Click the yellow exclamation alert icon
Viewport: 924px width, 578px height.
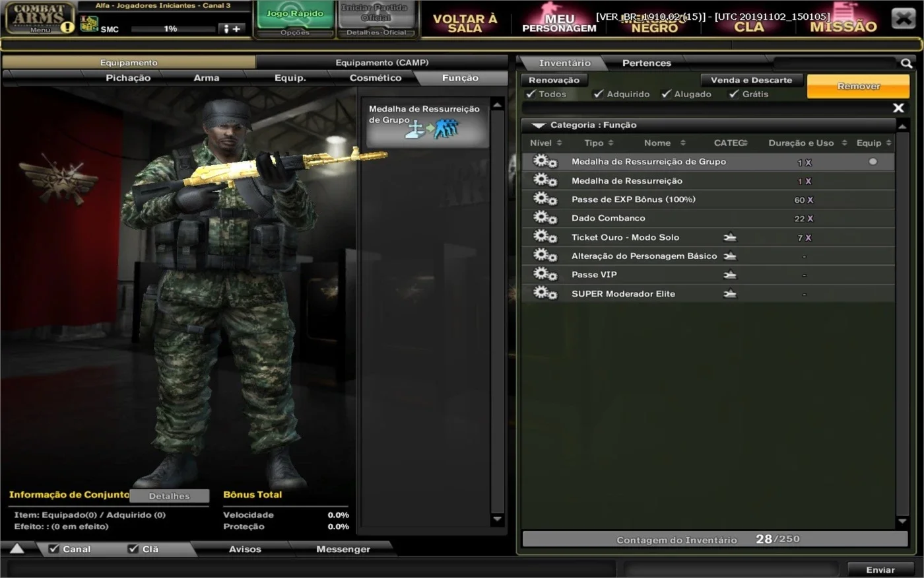[x=67, y=28]
